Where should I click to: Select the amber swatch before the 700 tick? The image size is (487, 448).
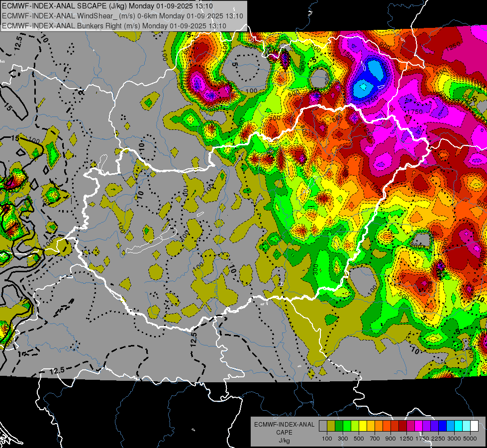coord(371,426)
